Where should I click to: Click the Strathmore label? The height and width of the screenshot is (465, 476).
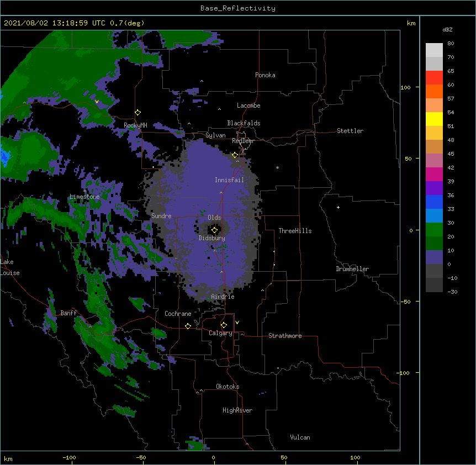[285, 336]
